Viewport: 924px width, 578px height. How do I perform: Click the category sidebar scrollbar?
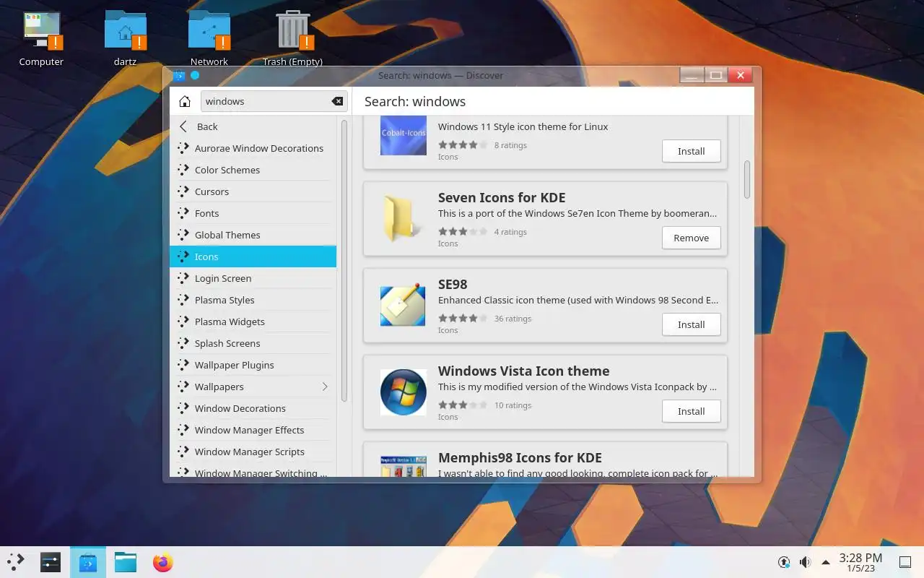point(344,260)
